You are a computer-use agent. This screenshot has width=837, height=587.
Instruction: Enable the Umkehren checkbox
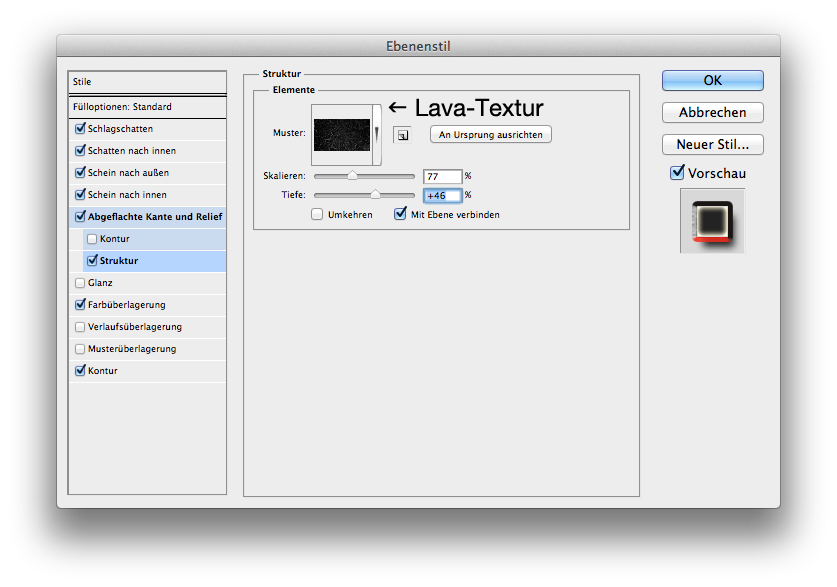(x=317, y=214)
